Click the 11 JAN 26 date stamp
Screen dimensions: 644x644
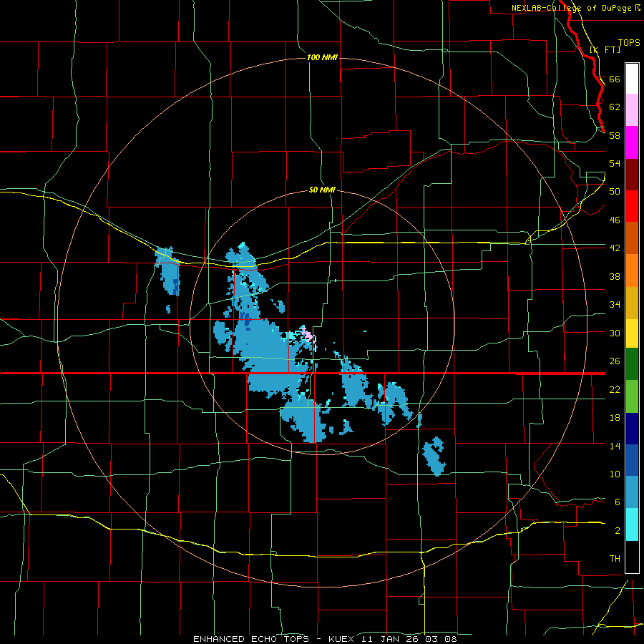[x=391, y=639]
